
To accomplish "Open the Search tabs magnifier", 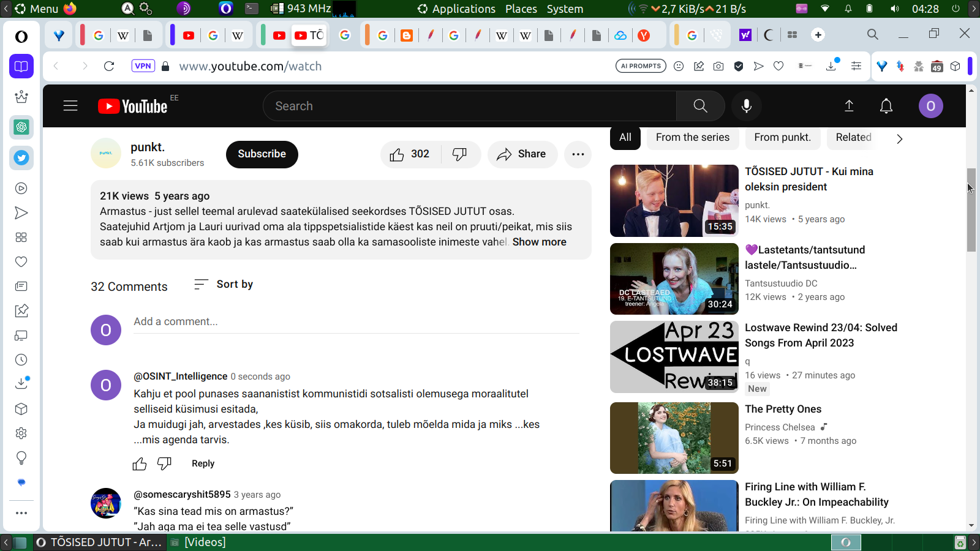I will 873,35.
